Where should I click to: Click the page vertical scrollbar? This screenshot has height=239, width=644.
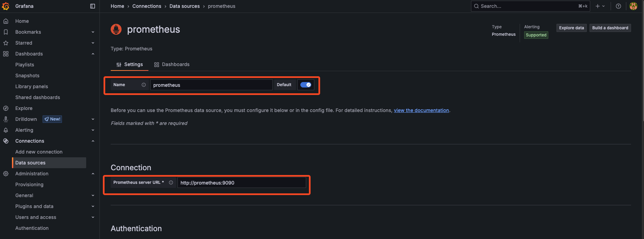coord(643,61)
